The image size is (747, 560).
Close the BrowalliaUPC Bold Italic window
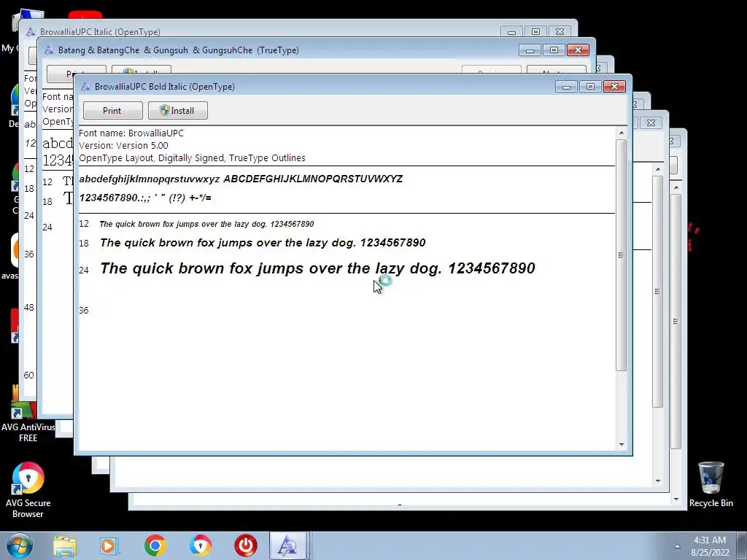click(x=614, y=86)
